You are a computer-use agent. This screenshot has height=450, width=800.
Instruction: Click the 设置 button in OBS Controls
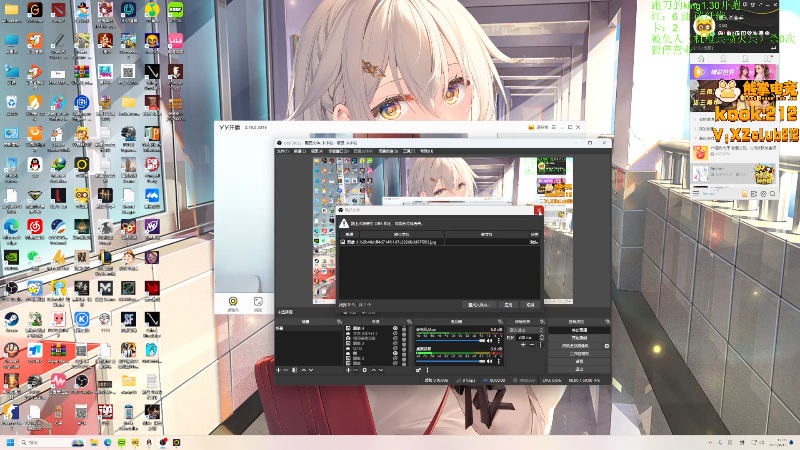[579, 361]
